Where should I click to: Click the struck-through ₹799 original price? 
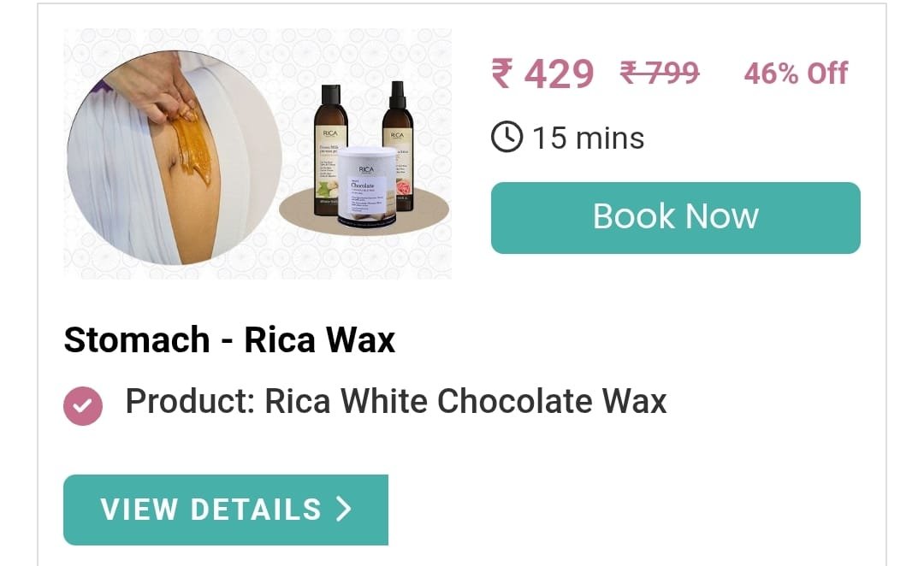click(660, 74)
